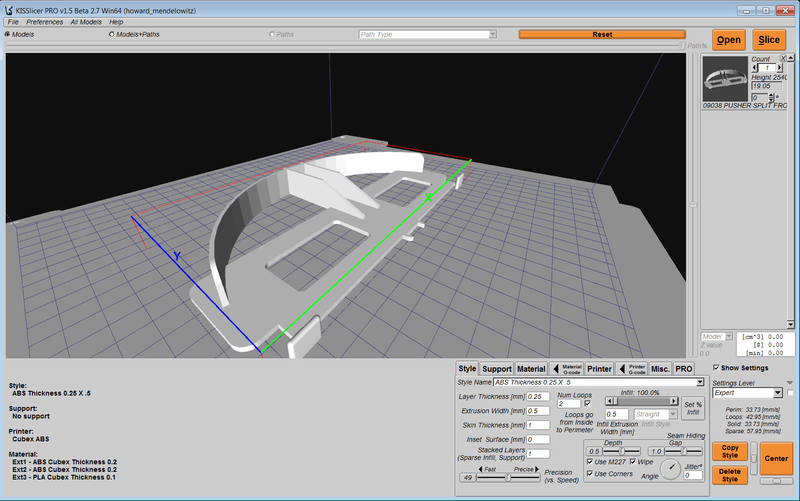The height and width of the screenshot is (501, 800).
Task: Click the Precise arrow on precision slider
Action: pyautogui.click(x=537, y=469)
